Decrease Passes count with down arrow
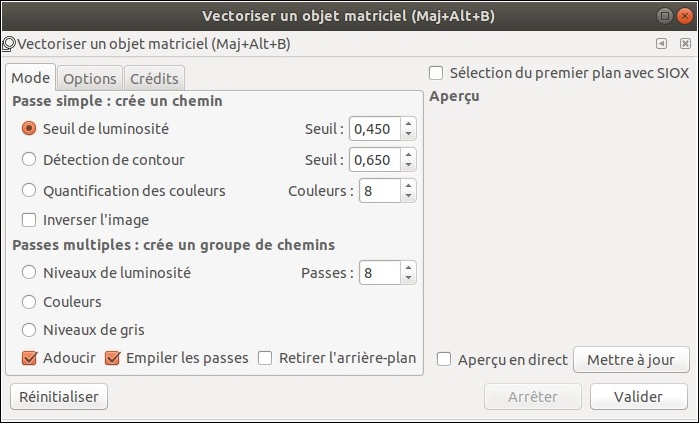 pos(408,278)
